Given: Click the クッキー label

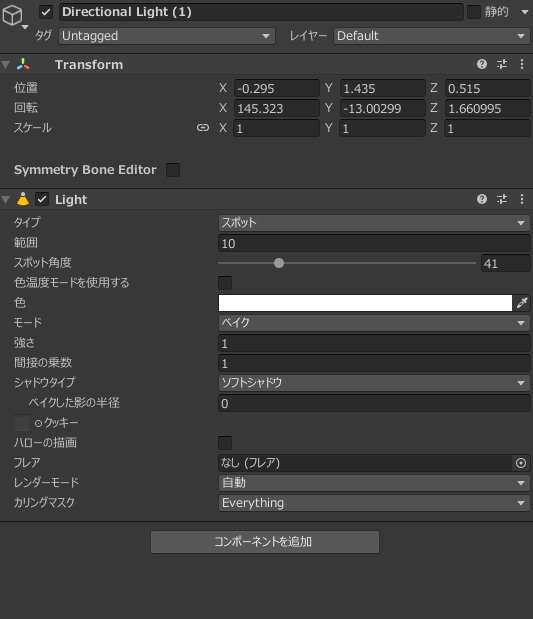Looking at the screenshot, I should coord(61,423).
